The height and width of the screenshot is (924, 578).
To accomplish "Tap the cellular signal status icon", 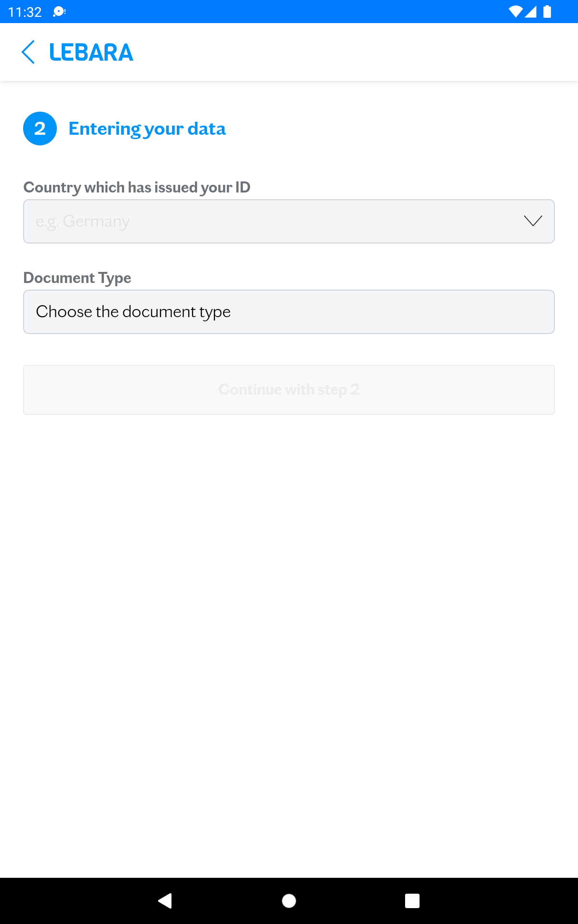I will click(x=530, y=12).
